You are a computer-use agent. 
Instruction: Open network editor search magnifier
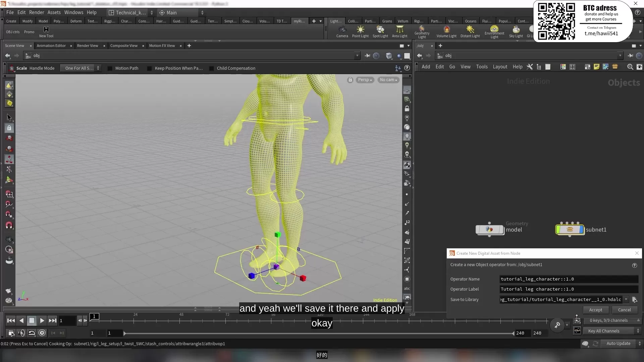(x=630, y=67)
